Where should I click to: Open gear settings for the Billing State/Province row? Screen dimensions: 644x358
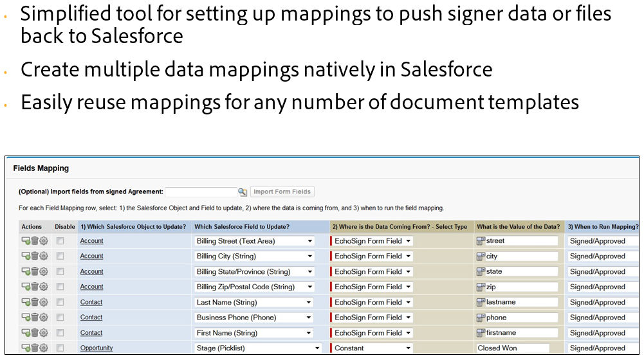(x=44, y=272)
